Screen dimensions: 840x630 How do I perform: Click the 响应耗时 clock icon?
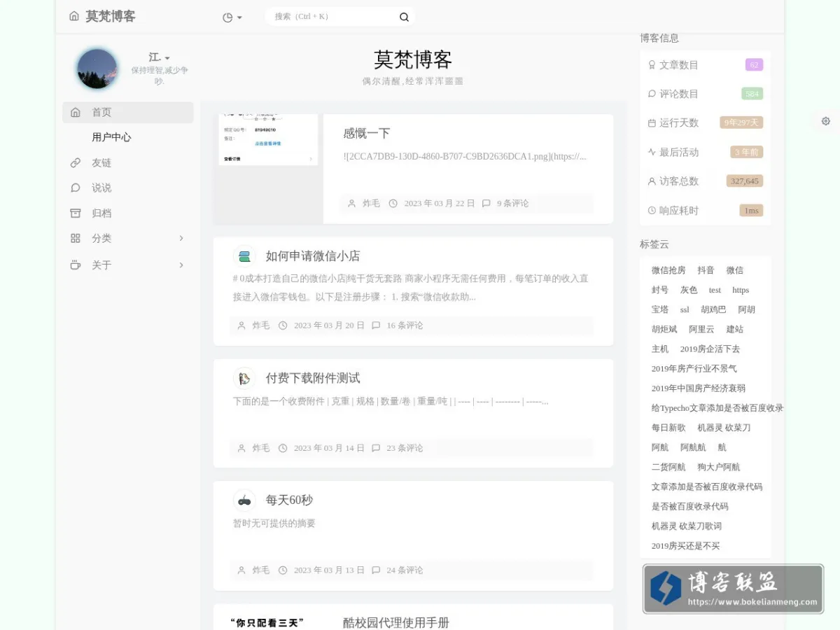tap(652, 211)
